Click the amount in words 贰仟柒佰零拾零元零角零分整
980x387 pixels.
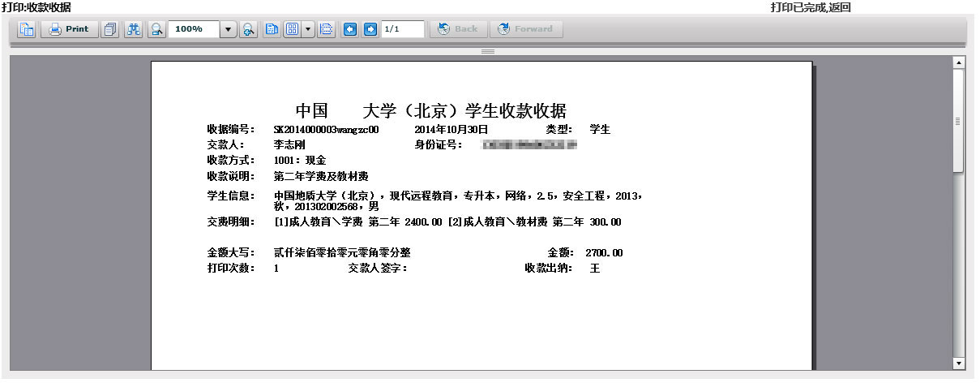[x=342, y=253]
